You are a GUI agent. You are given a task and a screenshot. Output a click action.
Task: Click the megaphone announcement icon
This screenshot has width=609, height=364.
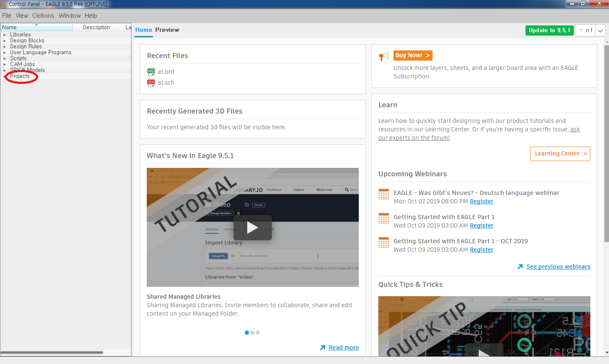click(x=384, y=56)
